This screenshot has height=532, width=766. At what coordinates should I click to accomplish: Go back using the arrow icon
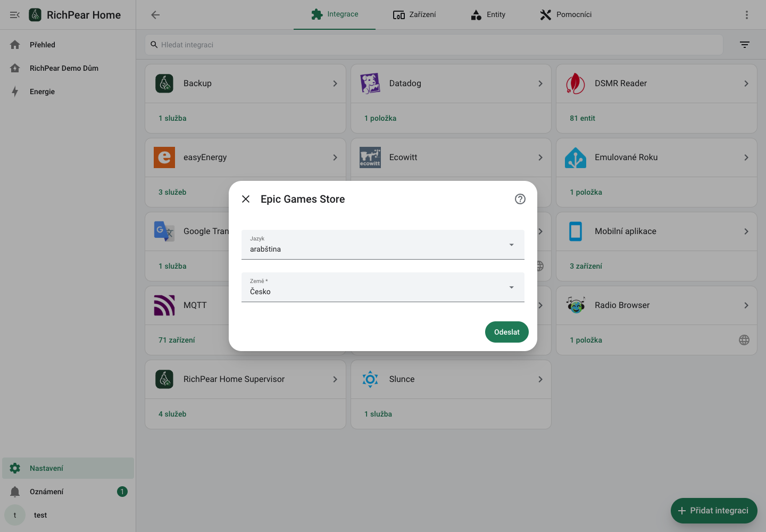[155, 15]
